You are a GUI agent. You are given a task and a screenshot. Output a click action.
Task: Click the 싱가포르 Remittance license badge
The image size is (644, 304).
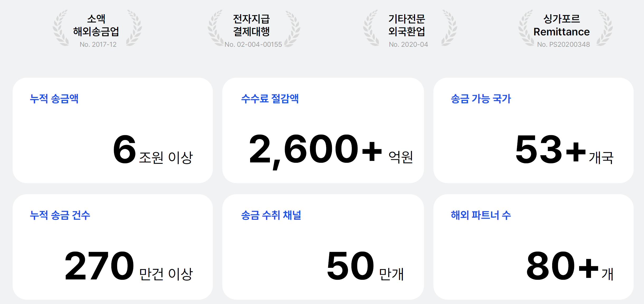(565, 29)
